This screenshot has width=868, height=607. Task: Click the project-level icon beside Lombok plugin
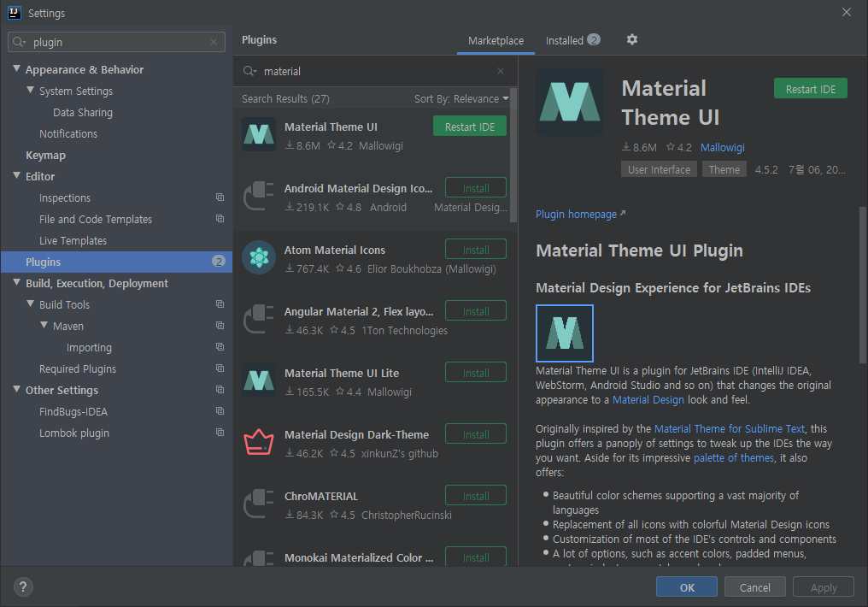[x=220, y=433]
